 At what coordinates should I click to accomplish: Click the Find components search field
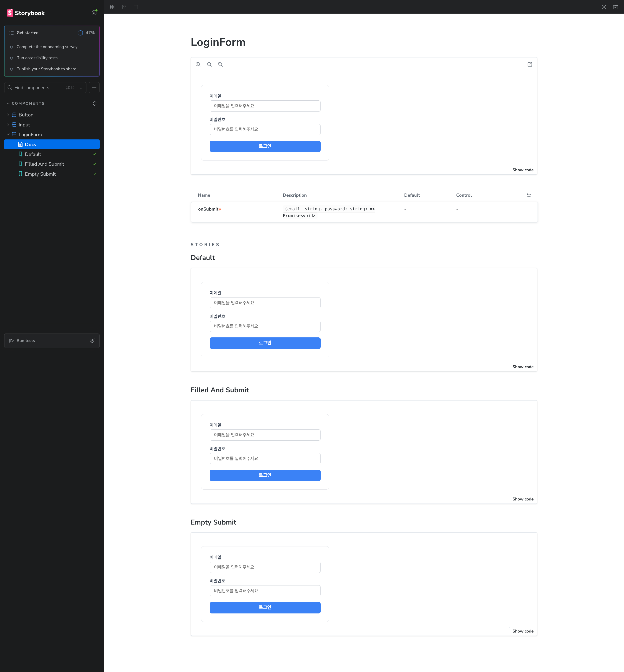click(37, 88)
